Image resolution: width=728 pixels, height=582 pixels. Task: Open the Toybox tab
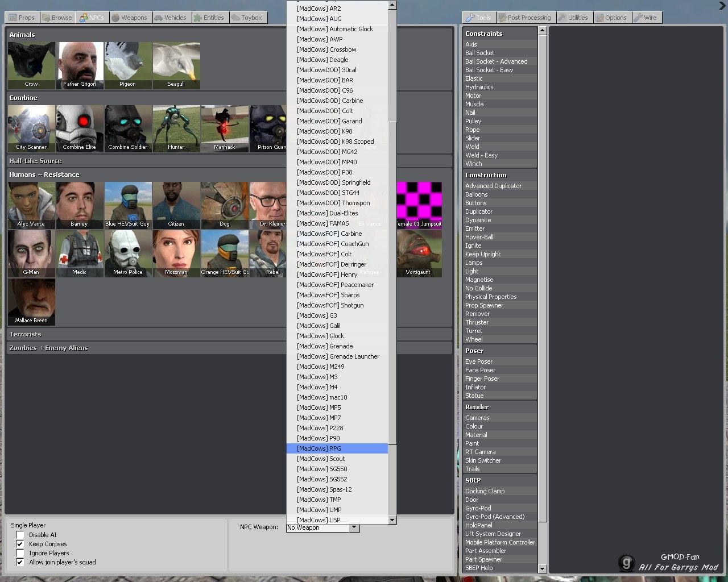(247, 18)
